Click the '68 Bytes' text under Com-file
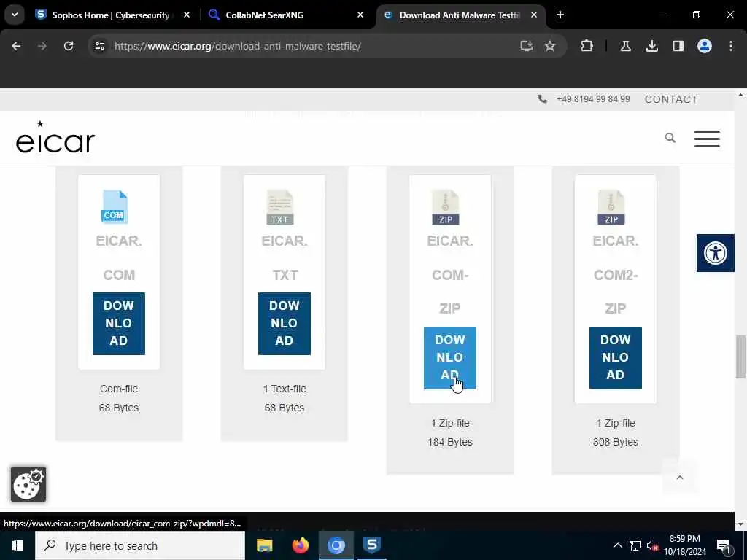This screenshot has height=560, width=747. click(x=119, y=408)
